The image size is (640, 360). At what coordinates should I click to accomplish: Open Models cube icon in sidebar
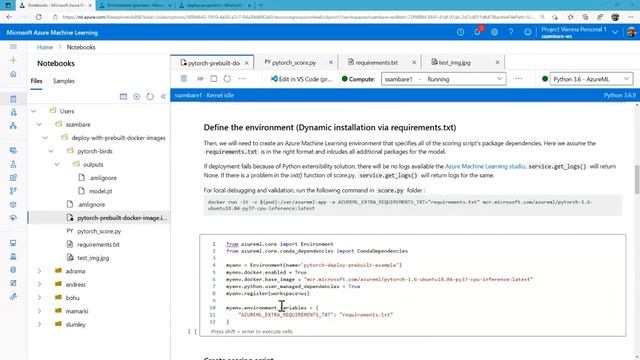coord(13,204)
